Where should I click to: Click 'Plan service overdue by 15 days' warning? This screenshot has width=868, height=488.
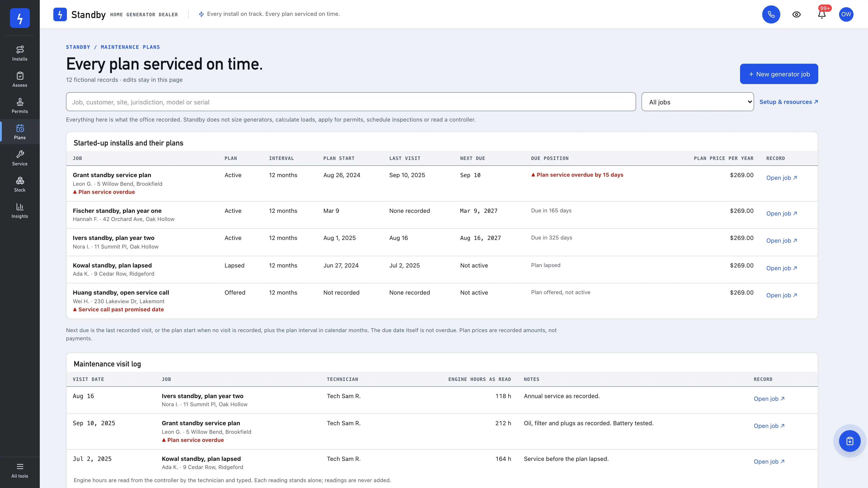click(577, 175)
